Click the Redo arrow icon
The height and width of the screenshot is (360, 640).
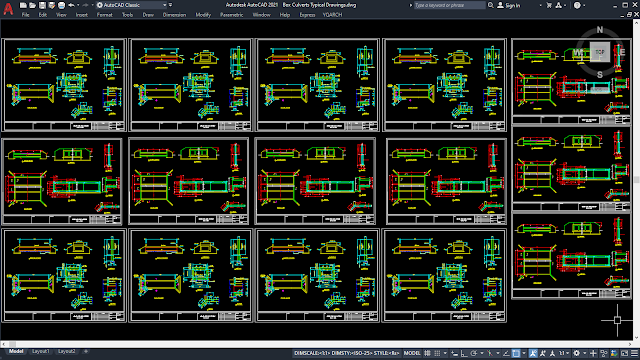tap(85, 5)
